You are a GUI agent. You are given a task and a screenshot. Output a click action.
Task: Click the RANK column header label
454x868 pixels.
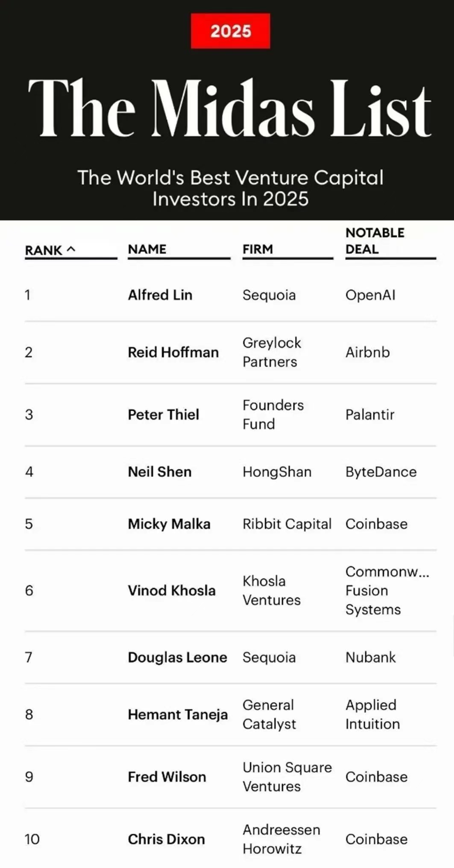coord(44,250)
